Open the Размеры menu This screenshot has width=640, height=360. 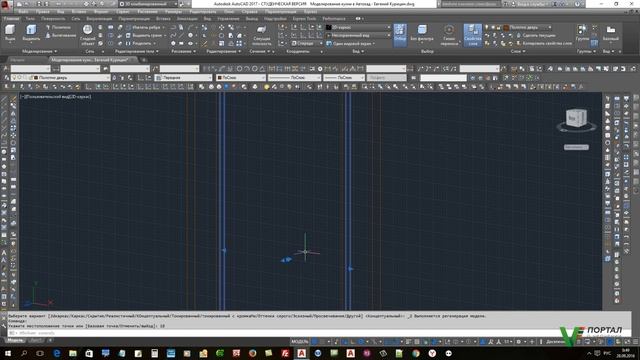click(x=173, y=11)
